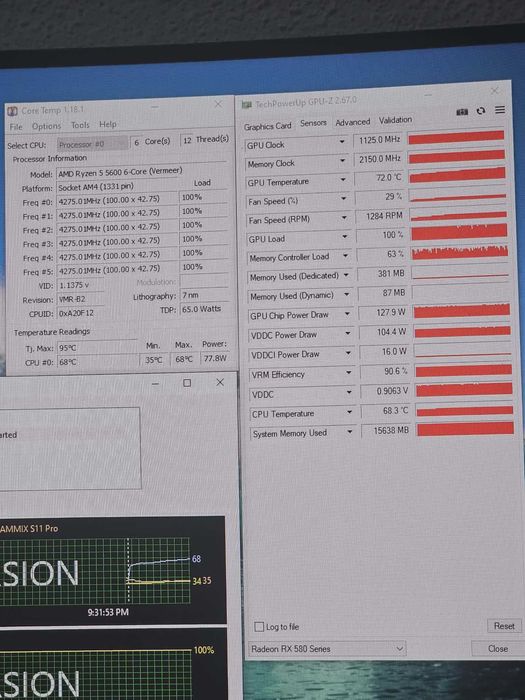Viewport: 525px width, 700px height.
Task: Switch to the Sensors tab
Action: (x=313, y=123)
